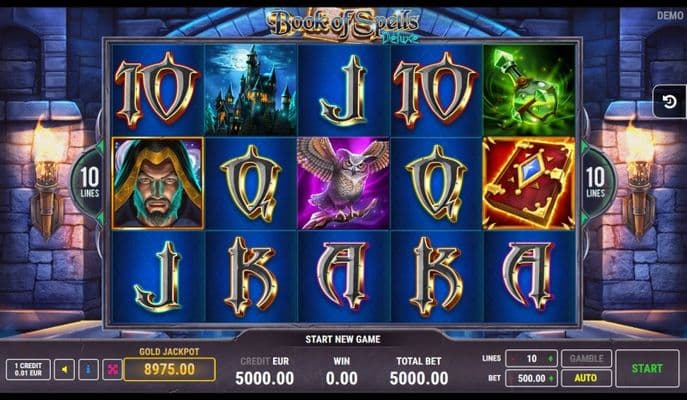Mute the game sound speaker icon
This screenshot has height=400, width=687.
pyautogui.click(x=64, y=369)
